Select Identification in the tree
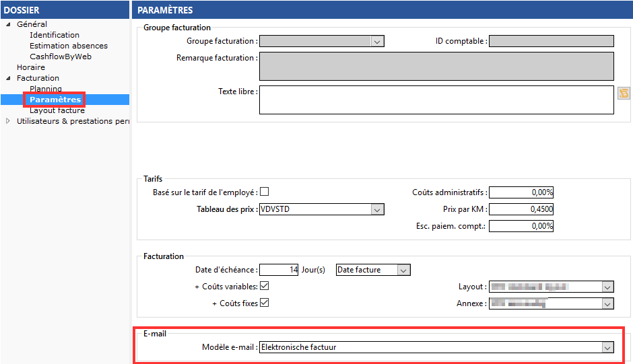The image size is (633, 364). pos(55,35)
